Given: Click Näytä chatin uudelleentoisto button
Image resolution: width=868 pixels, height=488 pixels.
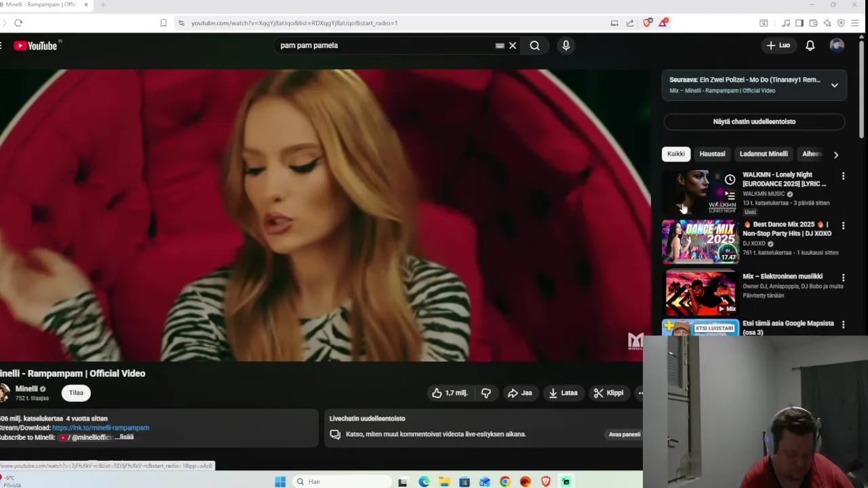Looking at the screenshot, I should 754,121.
